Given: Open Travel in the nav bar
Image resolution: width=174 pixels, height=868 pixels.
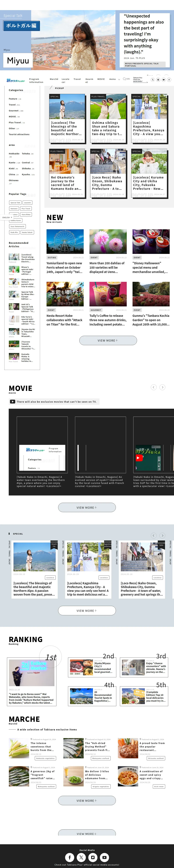Looking at the screenshot, I should pyautogui.click(x=77, y=79).
